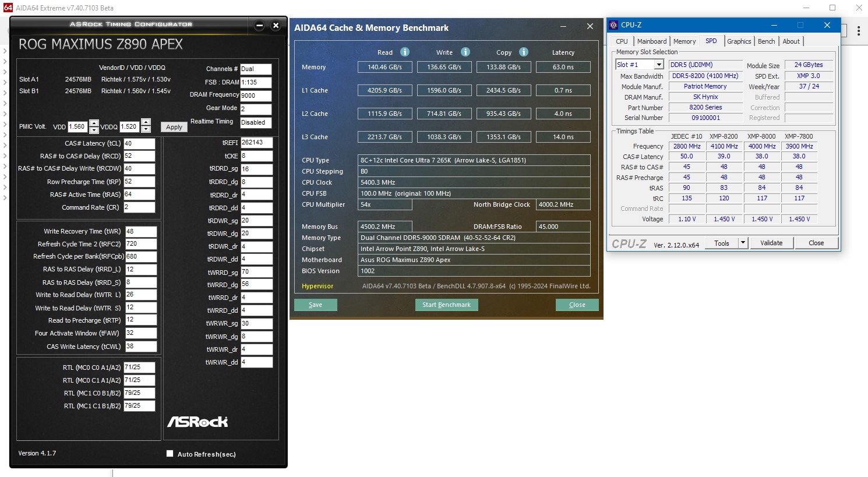This screenshot has height=477, width=868.
Task: Click the Tools button in CPU-Z
Action: tap(722, 243)
